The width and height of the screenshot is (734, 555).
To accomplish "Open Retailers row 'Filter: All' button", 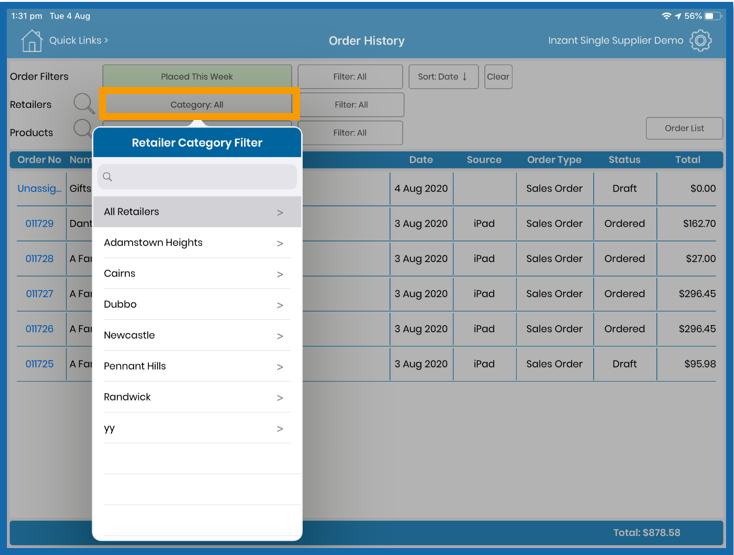I will point(351,105).
